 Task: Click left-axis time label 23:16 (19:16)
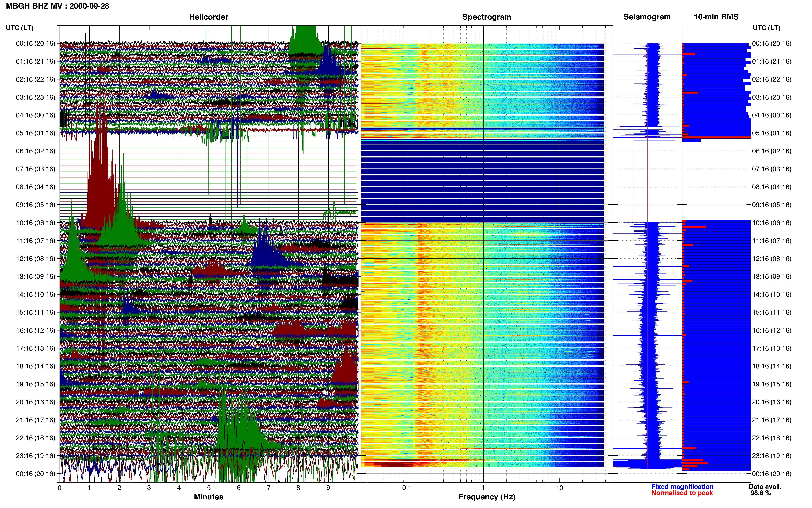(36, 456)
